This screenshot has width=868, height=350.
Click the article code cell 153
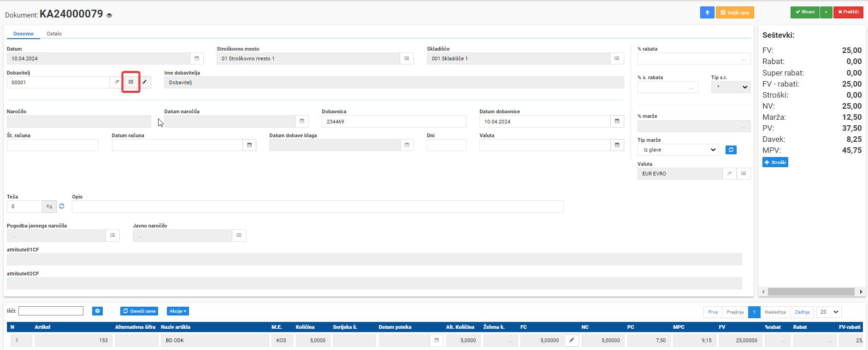pos(74,340)
